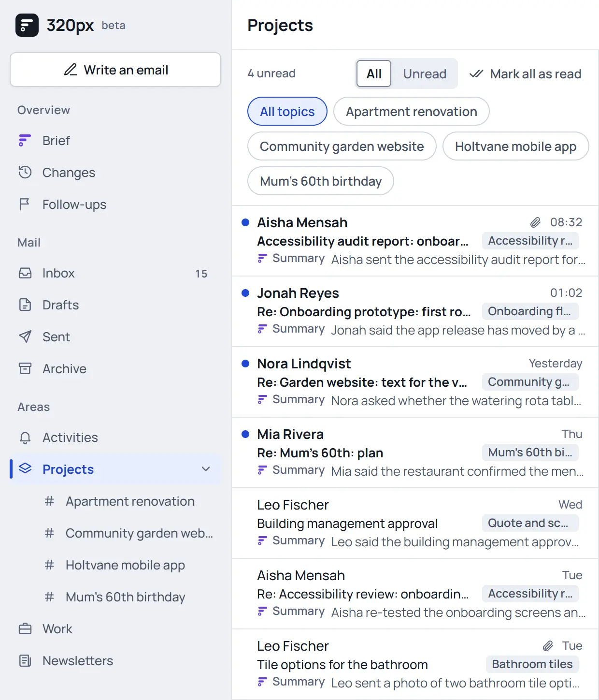Click attachment paperclip on Aisha's 08:32 email
This screenshot has width=599, height=700.
pyautogui.click(x=535, y=222)
